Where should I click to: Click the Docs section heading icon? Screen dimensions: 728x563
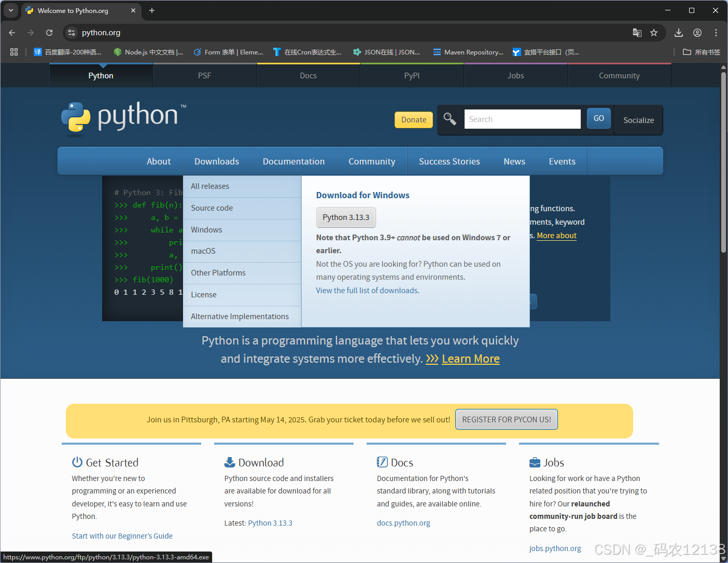tap(382, 462)
